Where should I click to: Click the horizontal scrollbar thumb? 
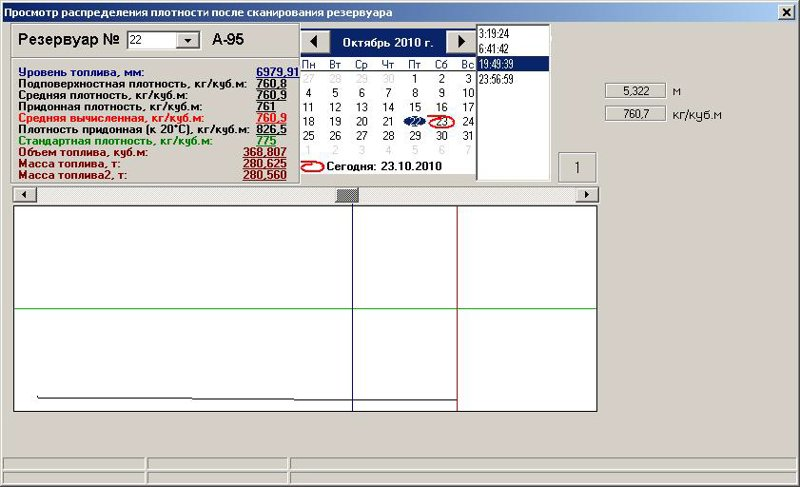pos(347,195)
